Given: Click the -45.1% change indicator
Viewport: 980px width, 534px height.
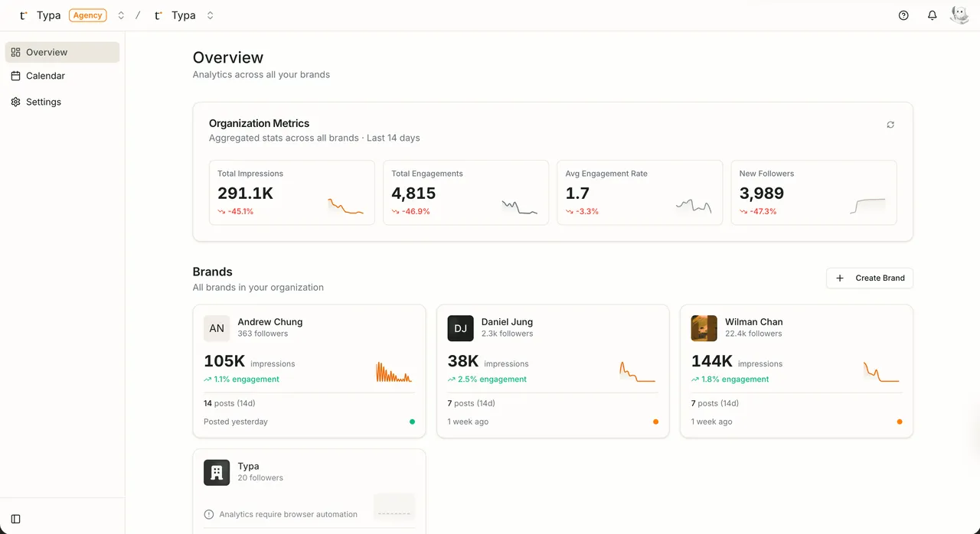Looking at the screenshot, I should (x=236, y=211).
